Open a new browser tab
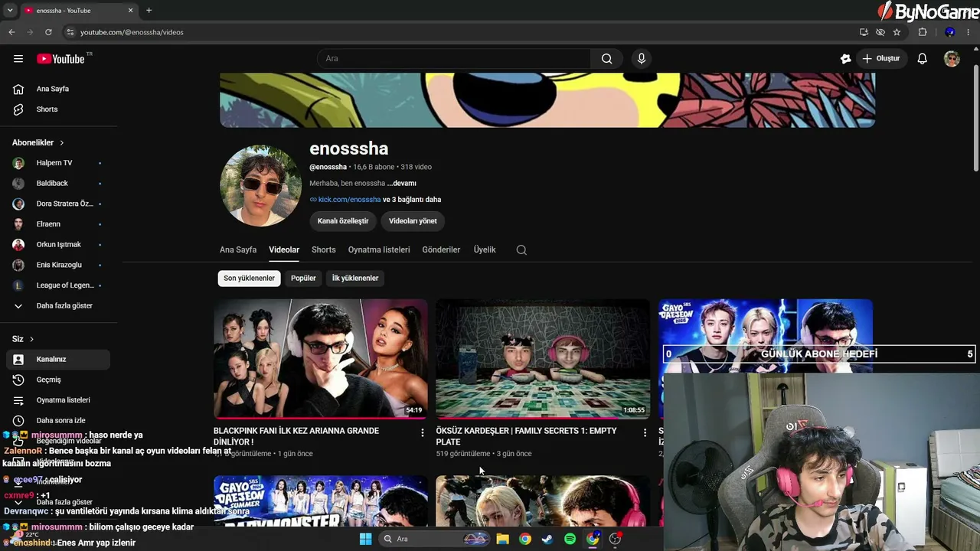The height and width of the screenshot is (551, 980). click(x=149, y=11)
